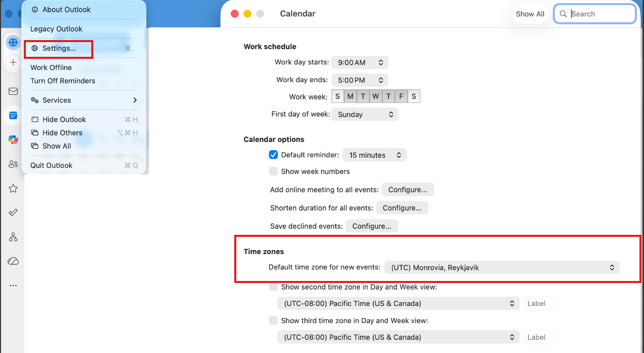Open second time zone Pacific Time dropdown

(x=399, y=304)
